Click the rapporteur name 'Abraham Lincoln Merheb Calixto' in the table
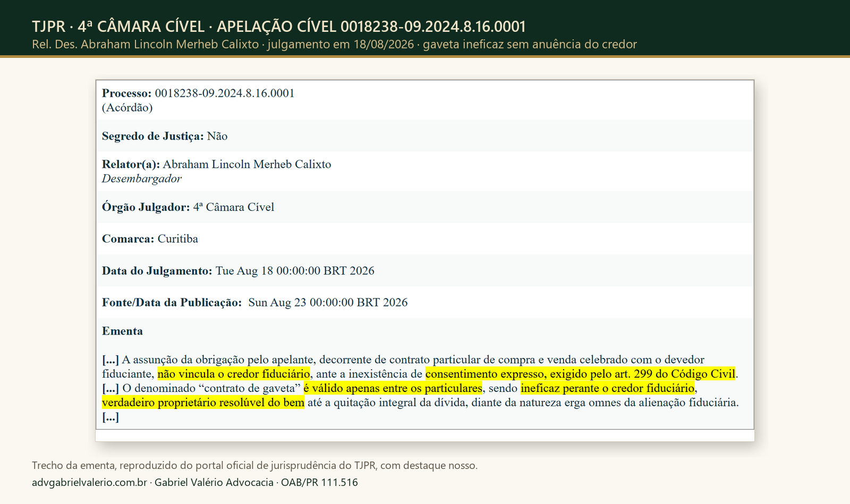 (x=247, y=164)
